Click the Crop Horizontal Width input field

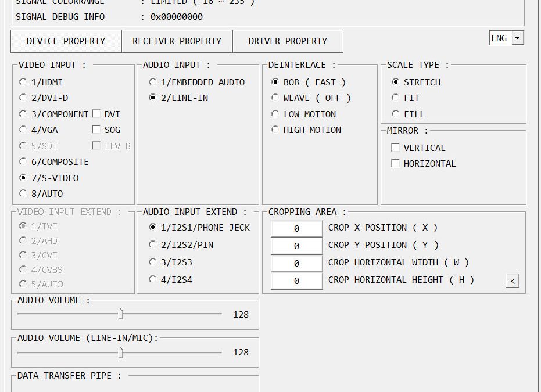pos(296,264)
